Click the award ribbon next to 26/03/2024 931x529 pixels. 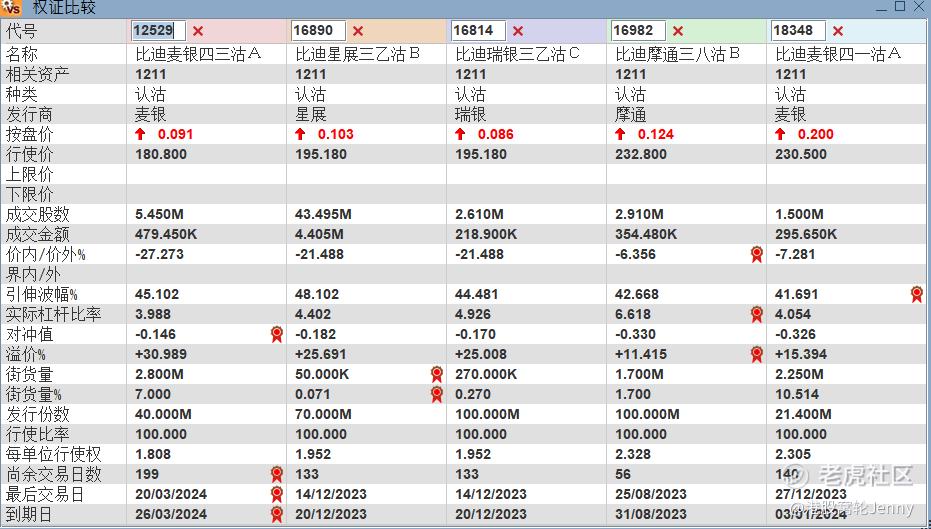coord(277,514)
